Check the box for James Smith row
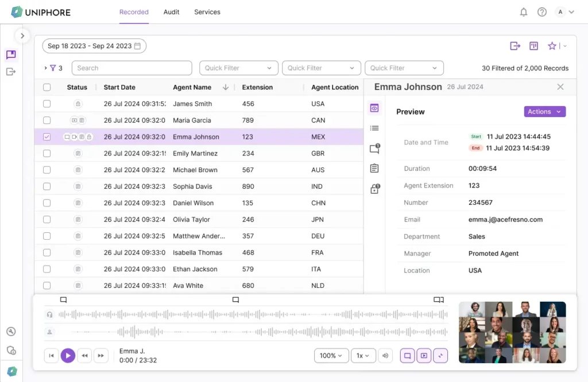Image resolution: width=588 pixels, height=382 pixels. click(x=47, y=104)
